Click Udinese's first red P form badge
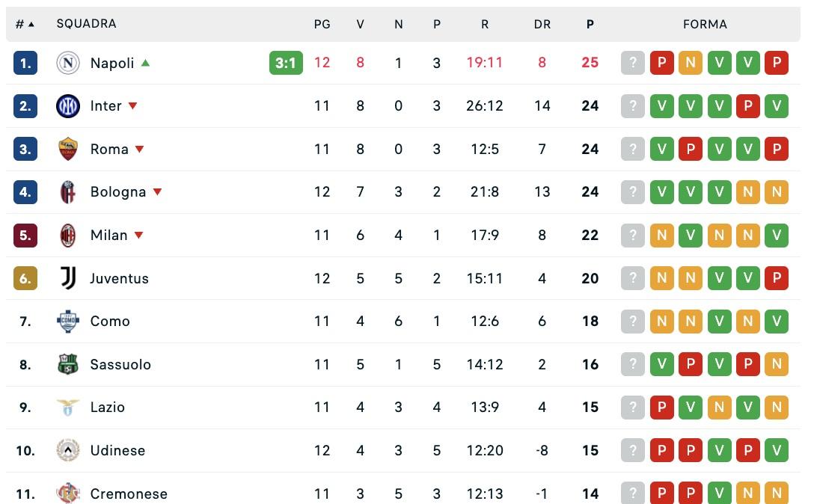The height and width of the screenshot is (504, 814). (x=662, y=450)
